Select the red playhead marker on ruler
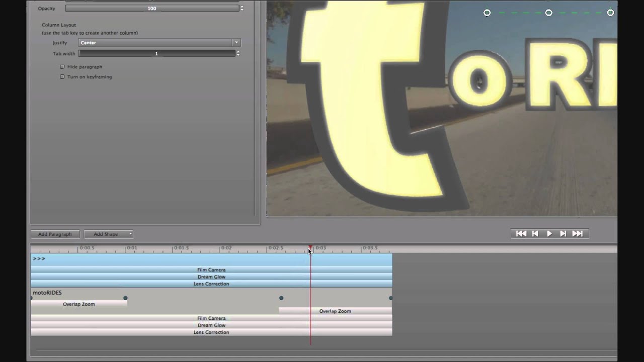This screenshot has height=362, width=644. coord(310,248)
